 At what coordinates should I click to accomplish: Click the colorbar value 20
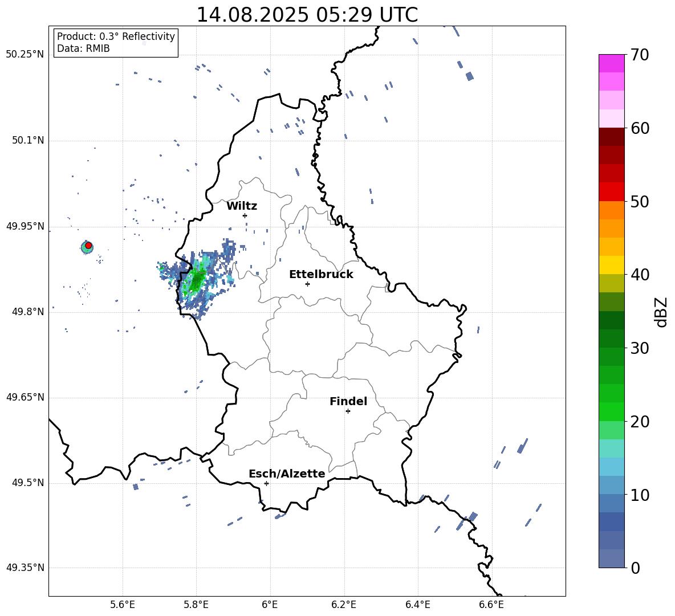point(640,422)
